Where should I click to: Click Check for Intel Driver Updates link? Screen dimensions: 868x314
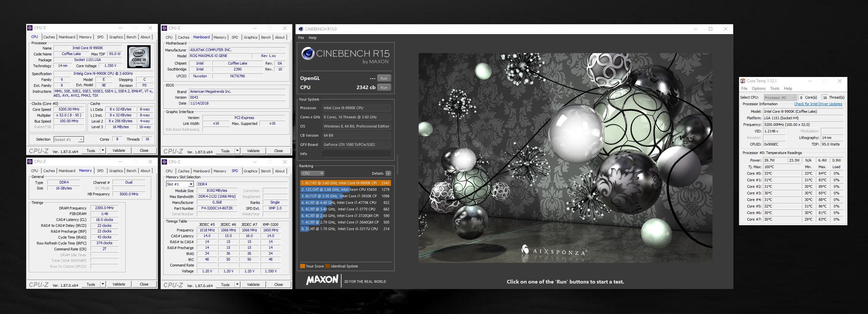click(818, 104)
